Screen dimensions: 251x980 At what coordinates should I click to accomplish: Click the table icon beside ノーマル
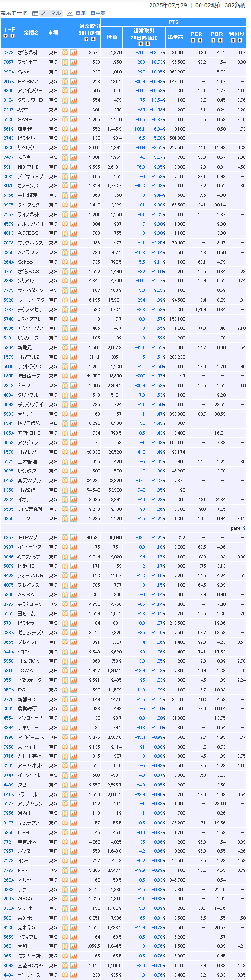36,13
